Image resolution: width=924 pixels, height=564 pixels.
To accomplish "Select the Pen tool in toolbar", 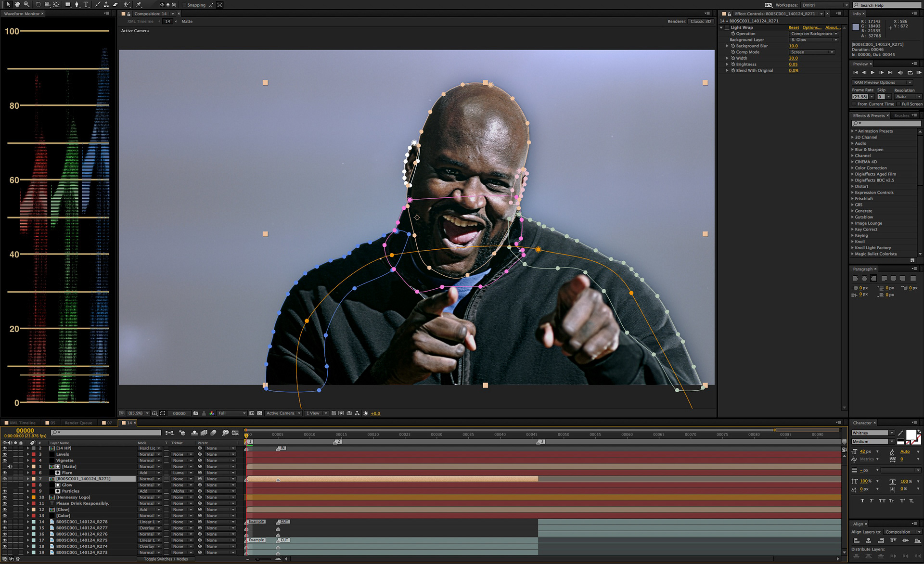I will point(77,5).
